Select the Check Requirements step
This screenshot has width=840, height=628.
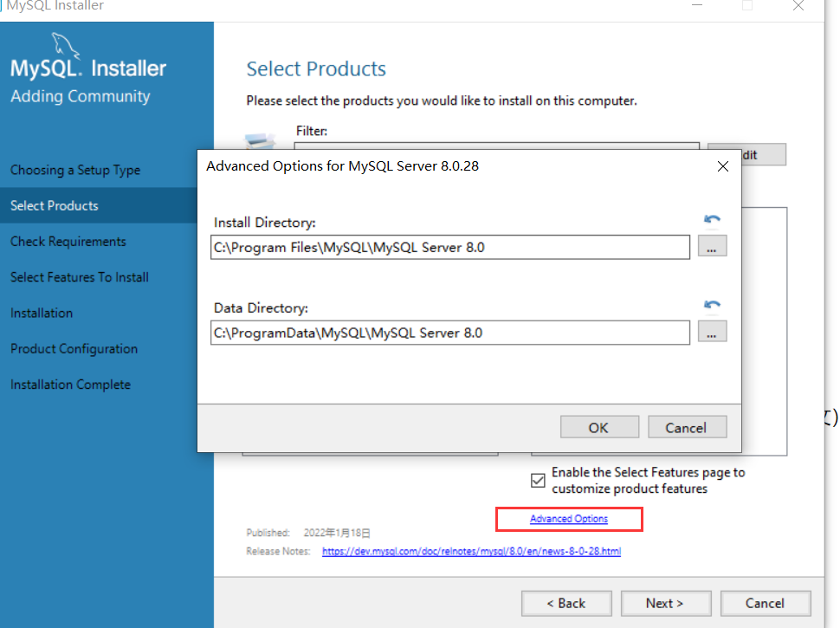click(68, 241)
